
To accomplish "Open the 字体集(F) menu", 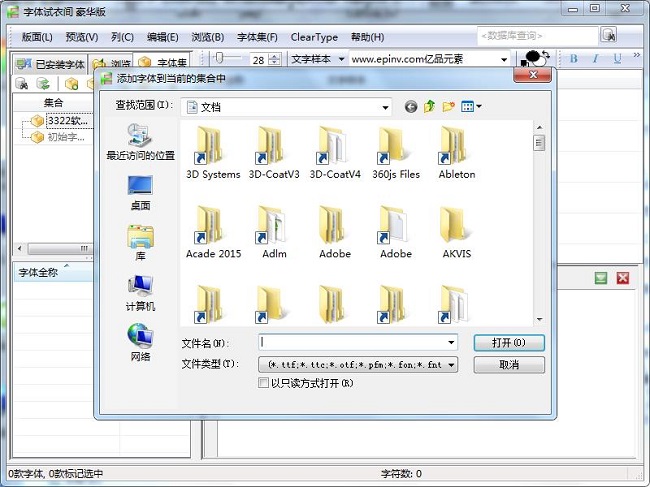I will point(257,37).
